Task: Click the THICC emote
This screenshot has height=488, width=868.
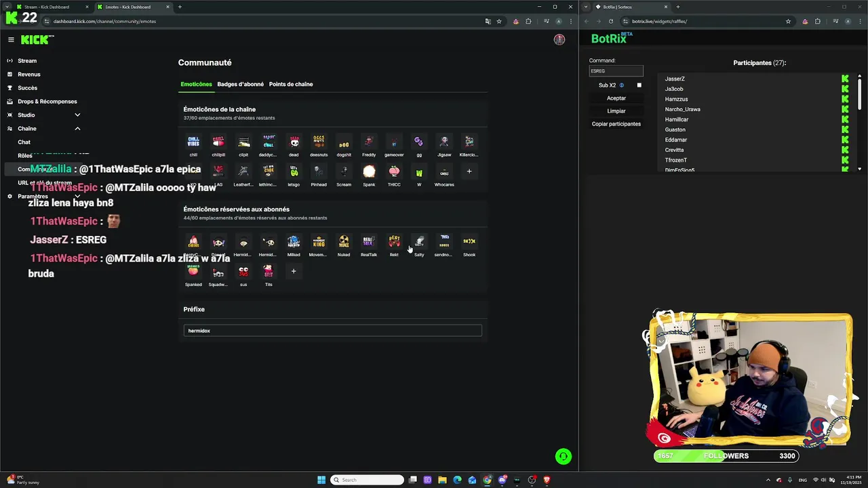Action: pyautogui.click(x=394, y=171)
